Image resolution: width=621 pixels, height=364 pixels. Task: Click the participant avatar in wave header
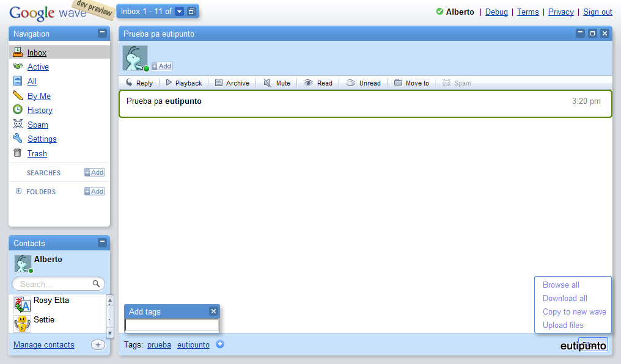tap(136, 58)
